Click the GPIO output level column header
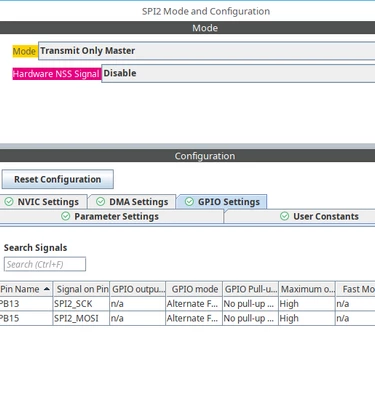375x400 pixels. click(x=138, y=289)
